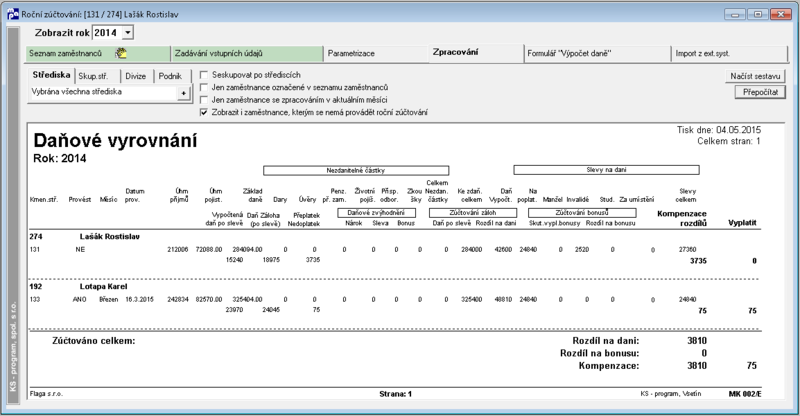Select the Skup.stř. sub-tab
This screenshot has width=800, height=416.
(x=96, y=76)
